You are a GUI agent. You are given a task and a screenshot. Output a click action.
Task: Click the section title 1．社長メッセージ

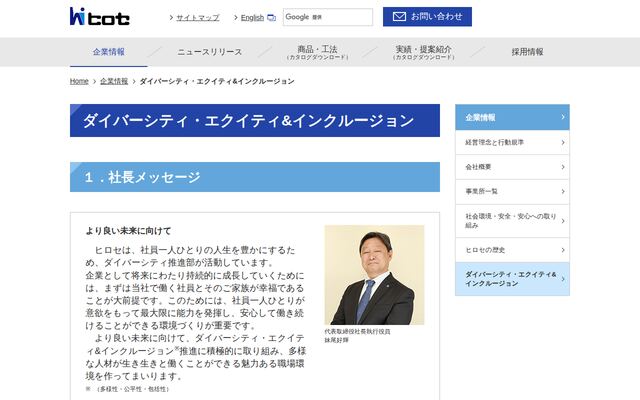click(142, 177)
